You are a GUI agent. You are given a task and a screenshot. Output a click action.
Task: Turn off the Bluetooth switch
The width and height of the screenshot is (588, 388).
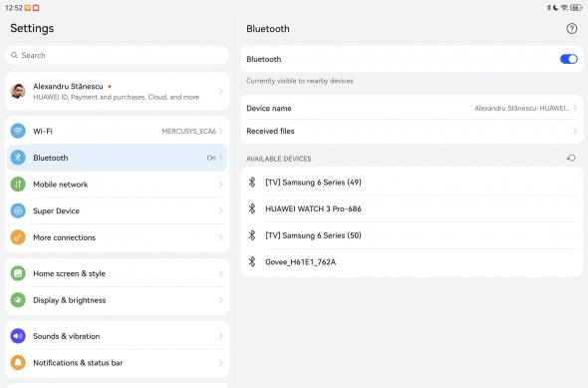[568, 59]
